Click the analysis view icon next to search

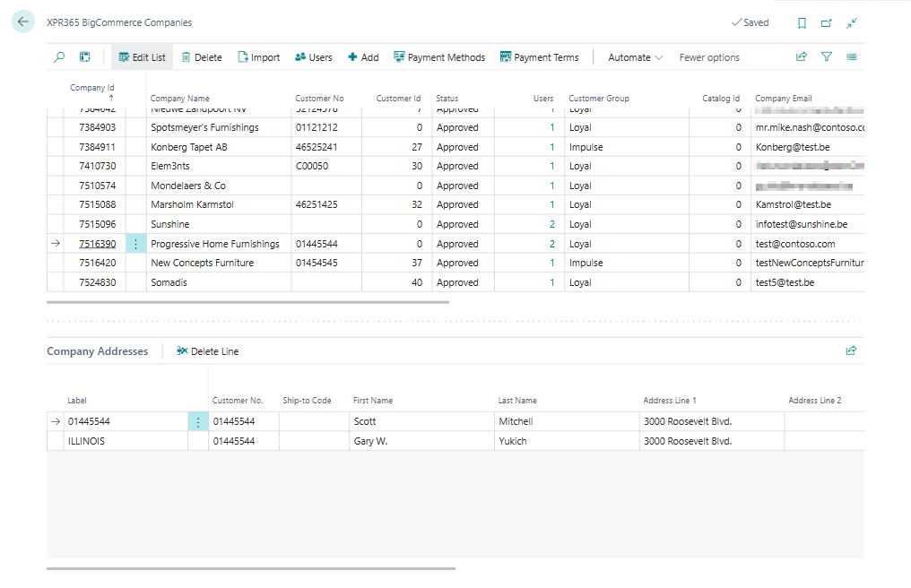[85, 57]
